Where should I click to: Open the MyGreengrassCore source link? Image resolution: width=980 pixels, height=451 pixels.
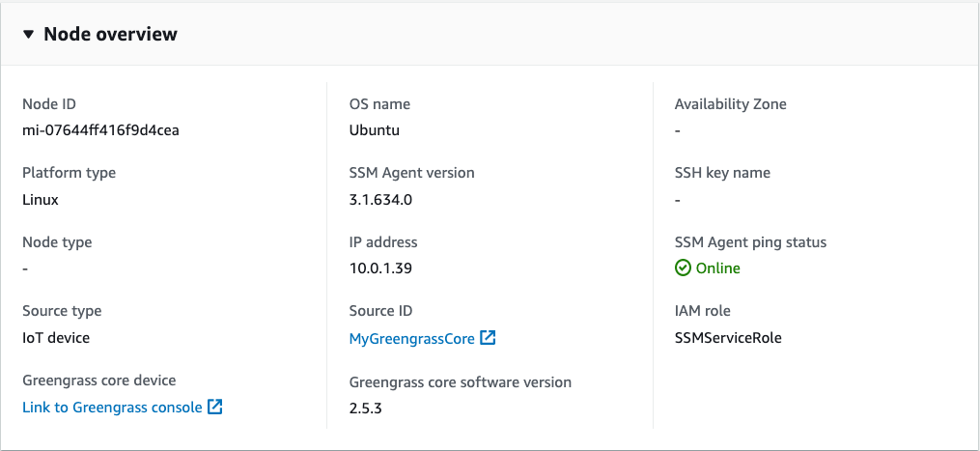[412, 338]
